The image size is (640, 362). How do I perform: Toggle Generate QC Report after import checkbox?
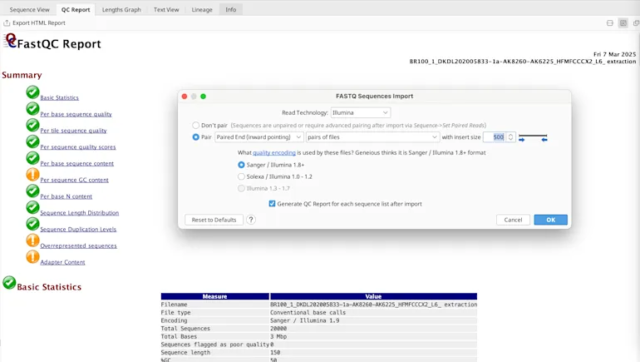272,204
